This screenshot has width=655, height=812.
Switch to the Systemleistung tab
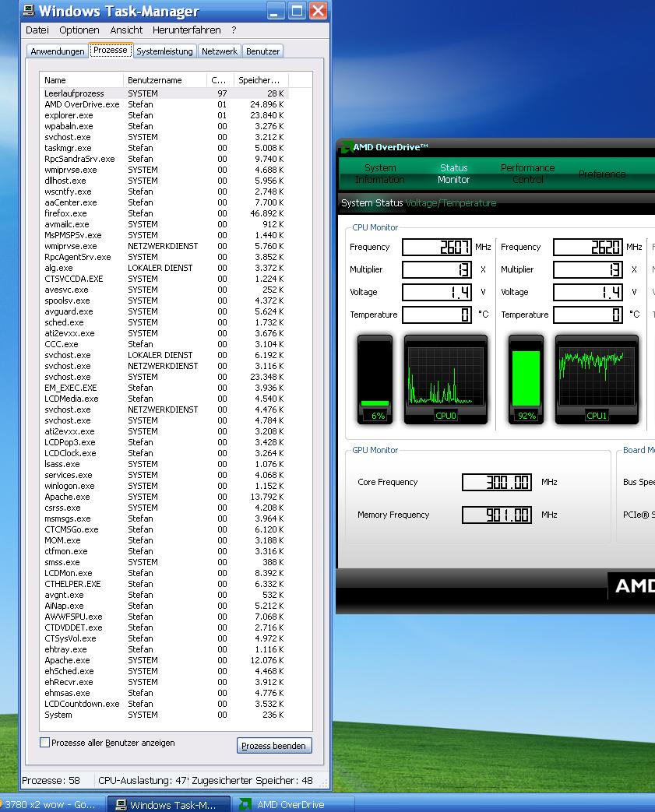click(x=164, y=51)
